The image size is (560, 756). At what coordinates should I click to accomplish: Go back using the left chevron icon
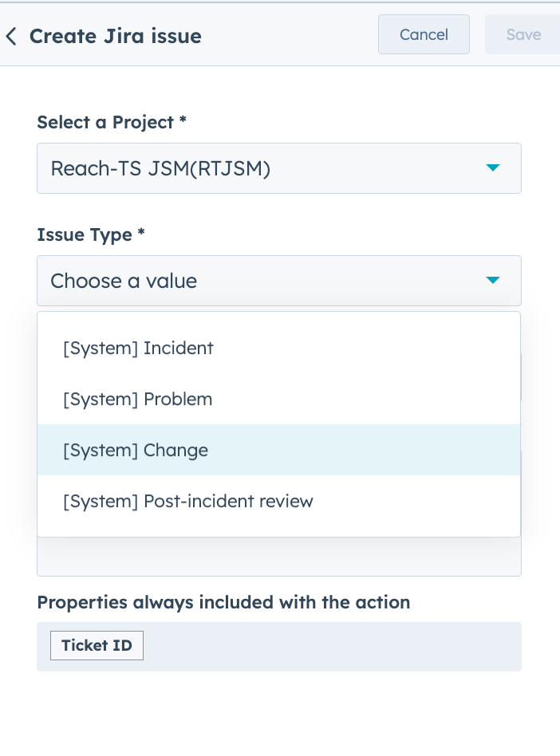[11, 36]
